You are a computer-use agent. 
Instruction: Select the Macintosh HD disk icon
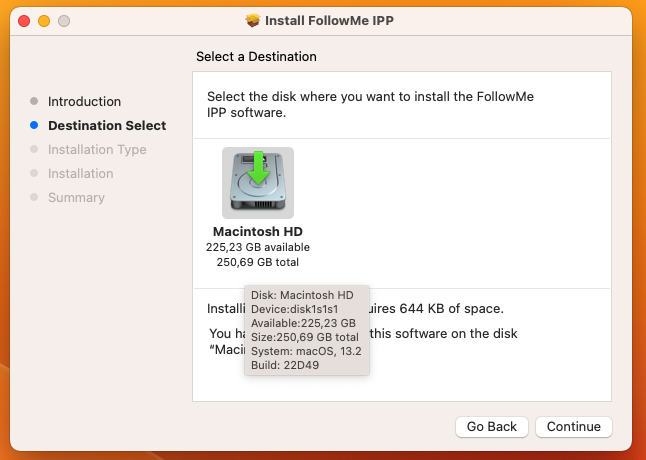(258, 183)
